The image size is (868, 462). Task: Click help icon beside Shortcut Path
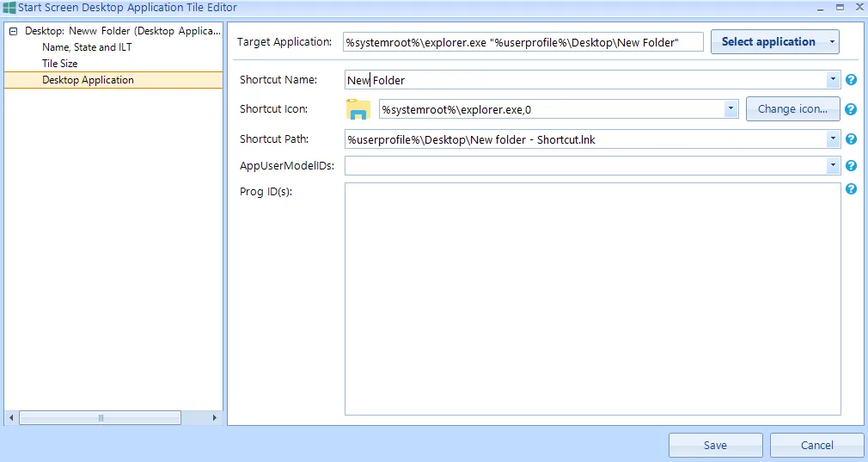(x=851, y=139)
